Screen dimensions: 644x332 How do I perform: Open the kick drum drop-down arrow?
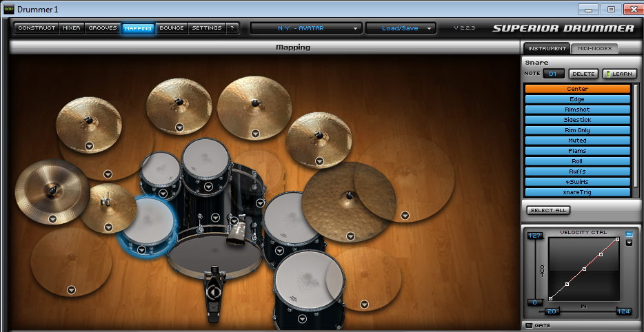pyautogui.click(x=216, y=218)
